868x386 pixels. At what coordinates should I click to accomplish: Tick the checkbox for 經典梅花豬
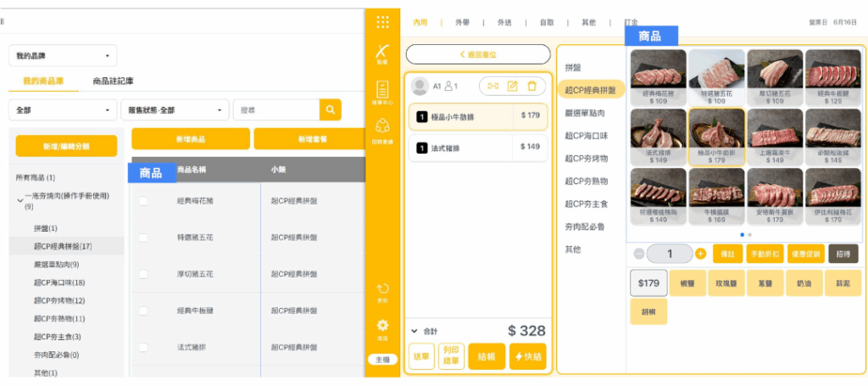143,201
